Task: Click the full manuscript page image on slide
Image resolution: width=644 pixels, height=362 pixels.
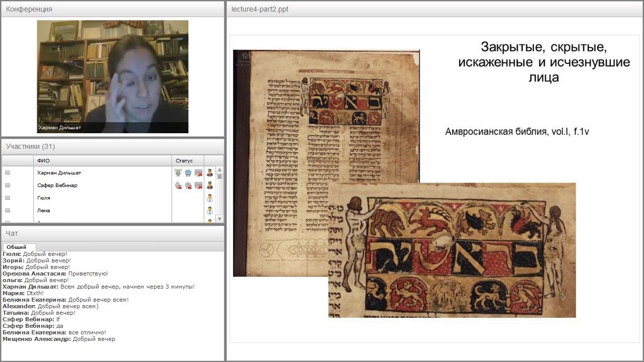Action: (326, 163)
